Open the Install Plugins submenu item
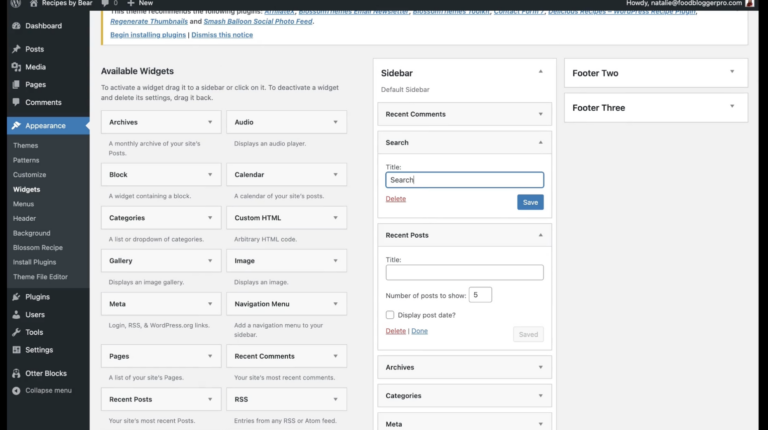Viewport: 768px width, 430px height. click(34, 262)
